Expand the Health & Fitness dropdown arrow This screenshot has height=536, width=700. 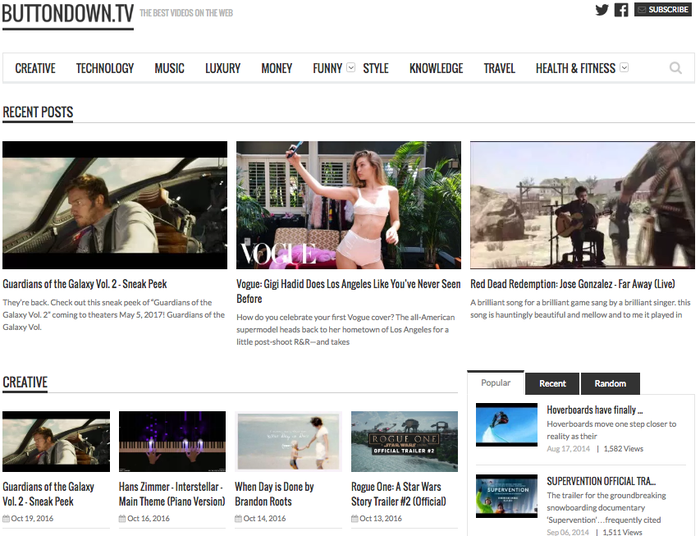click(x=624, y=68)
